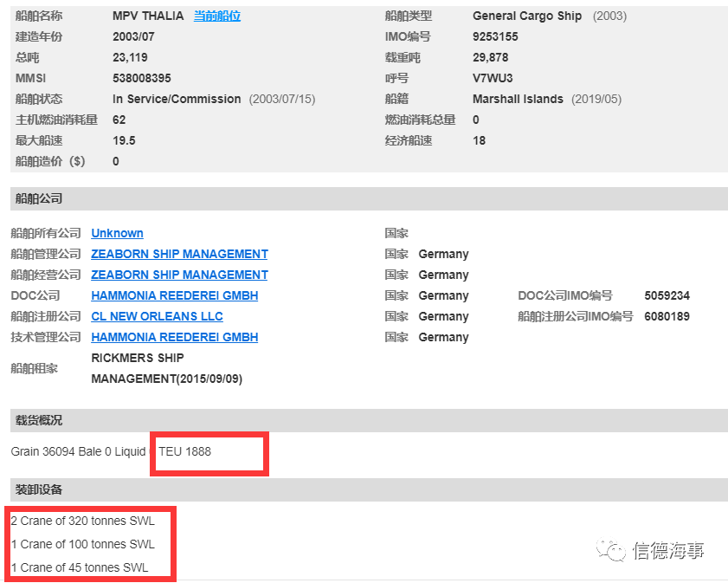Screen dimensions: 728x583
Task: Select the DOC公司IMO编号 label
Action: click(565, 295)
